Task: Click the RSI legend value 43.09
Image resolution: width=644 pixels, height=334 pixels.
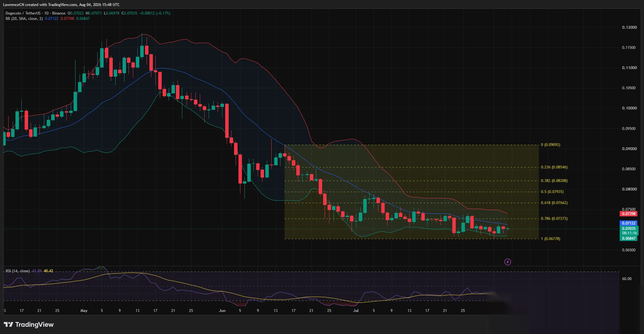Action: 37,271
